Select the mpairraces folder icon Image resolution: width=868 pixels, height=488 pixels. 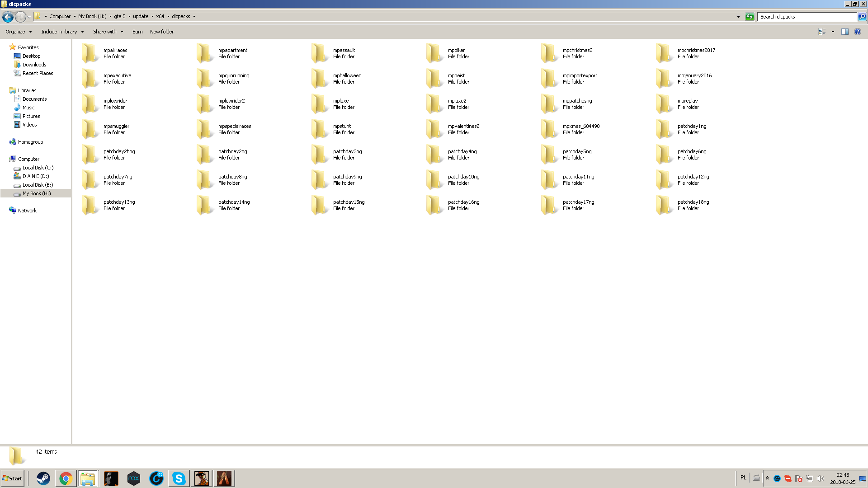(x=90, y=53)
